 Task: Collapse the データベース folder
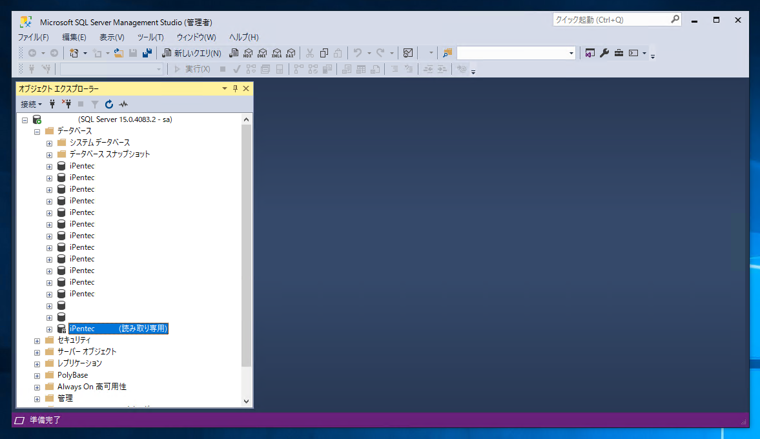(37, 131)
